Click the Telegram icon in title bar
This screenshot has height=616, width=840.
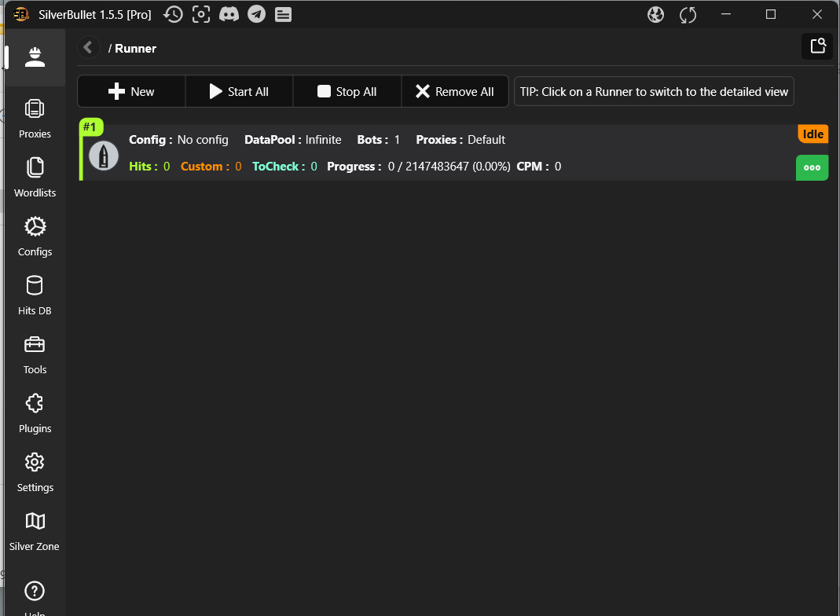pos(256,14)
